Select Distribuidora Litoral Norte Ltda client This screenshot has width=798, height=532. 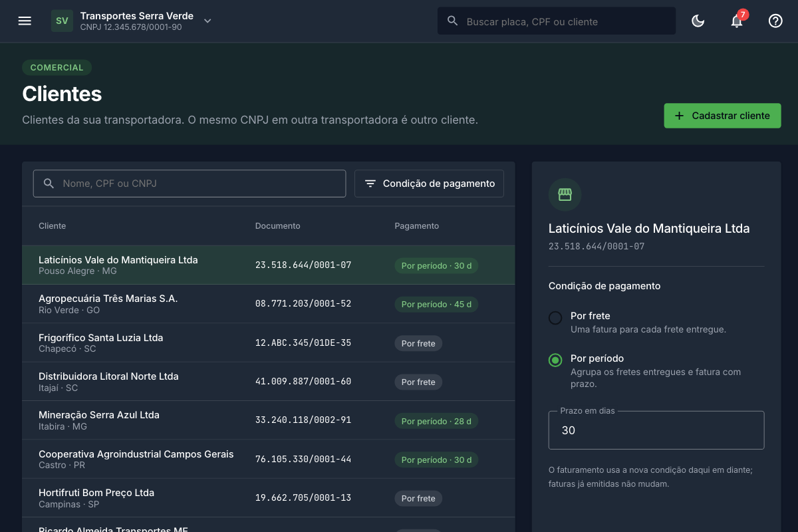tap(268, 382)
